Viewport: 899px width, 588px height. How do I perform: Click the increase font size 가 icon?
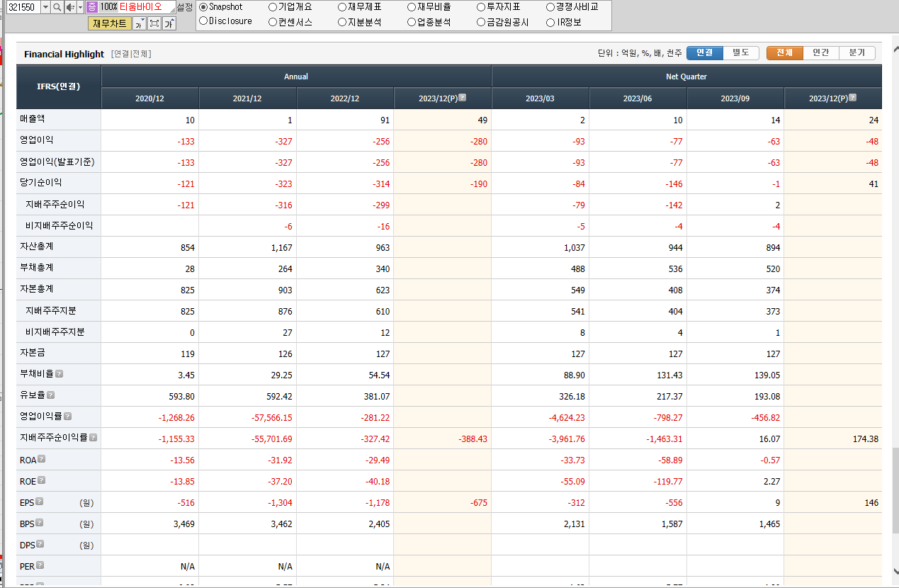tap(169, 23)
